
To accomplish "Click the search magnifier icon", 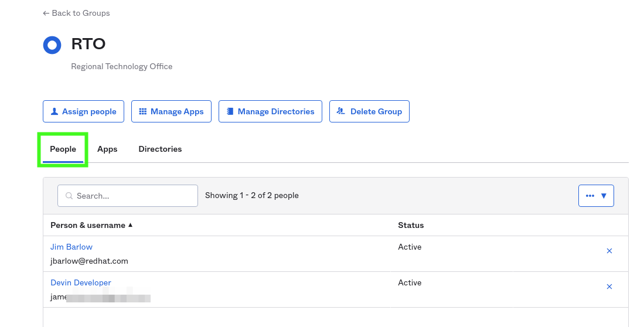I will [x=69, y=196].
